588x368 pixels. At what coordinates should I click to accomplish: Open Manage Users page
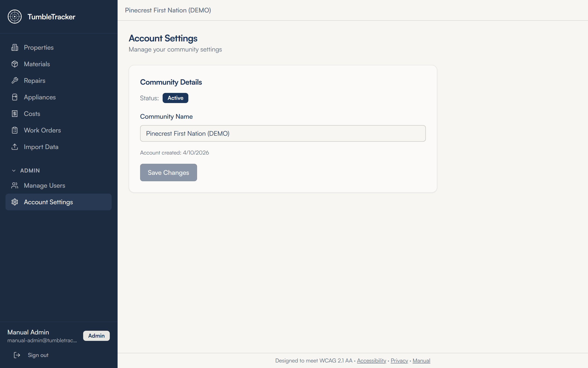pyautogui.click(x=59, y=185)
